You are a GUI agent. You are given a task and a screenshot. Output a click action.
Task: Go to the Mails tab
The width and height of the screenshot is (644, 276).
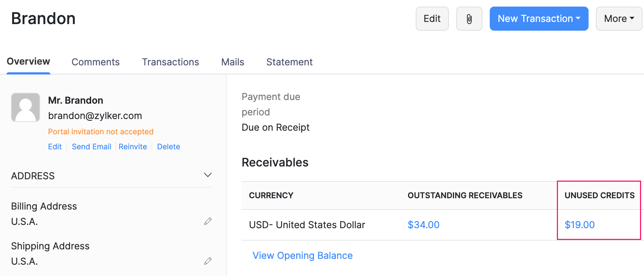233,62
